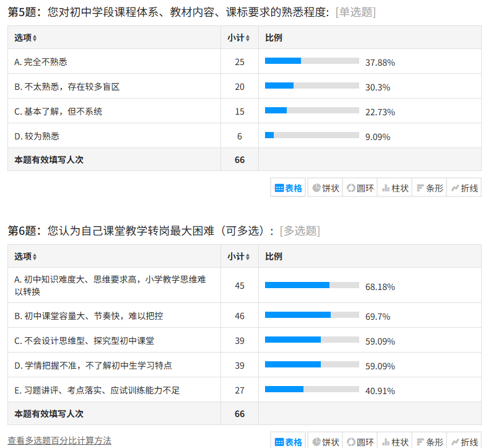Show question 6 as 折线 line chart
Image resolution: width=488 pixels, height=448 pixels.
point(464,441)
